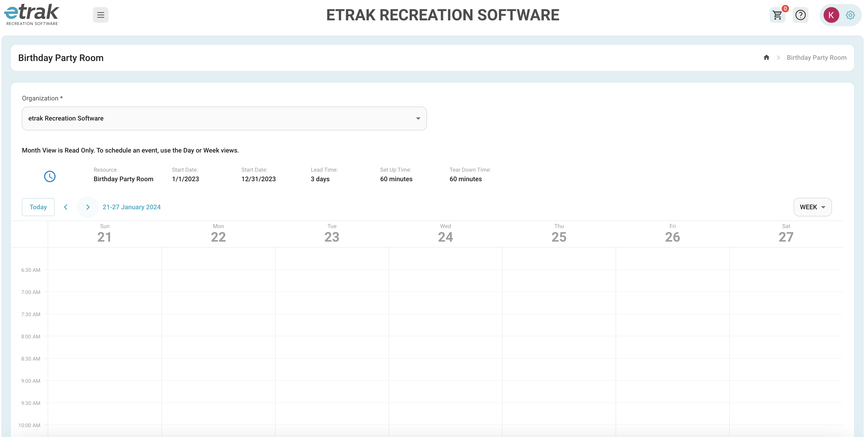Click the date value 12/31/2023

pos(258,179)
